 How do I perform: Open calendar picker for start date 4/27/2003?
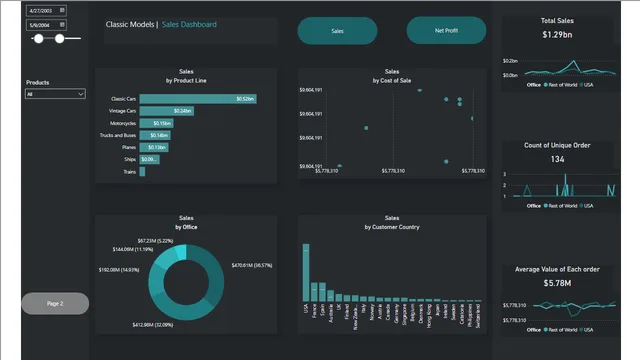click(62, 10)
